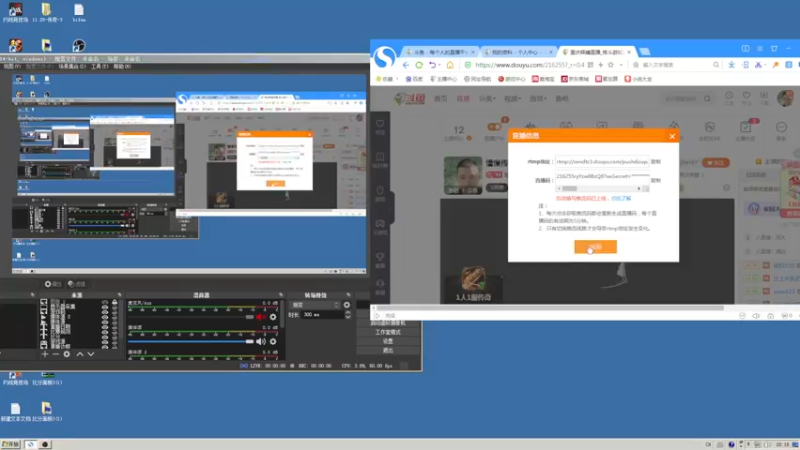
Task: Go to browser home page icon
Action: tap(450, 65)
